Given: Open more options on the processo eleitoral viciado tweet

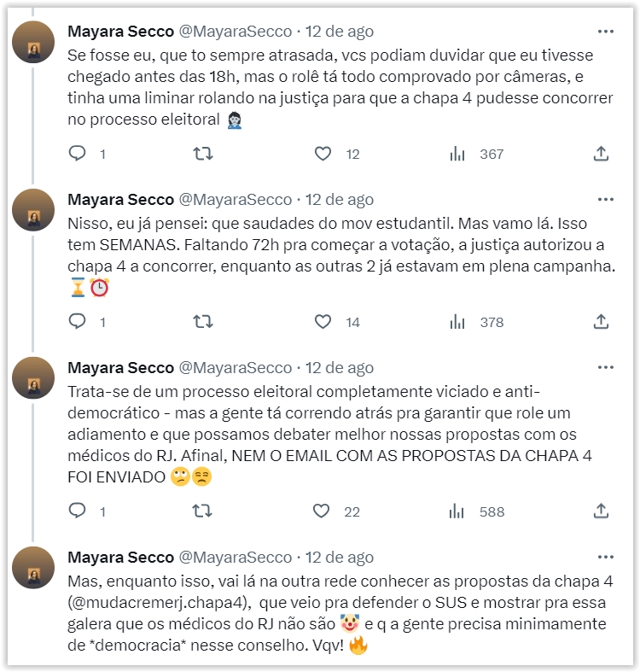Looking at the screenshot, I should pos(606,368).
